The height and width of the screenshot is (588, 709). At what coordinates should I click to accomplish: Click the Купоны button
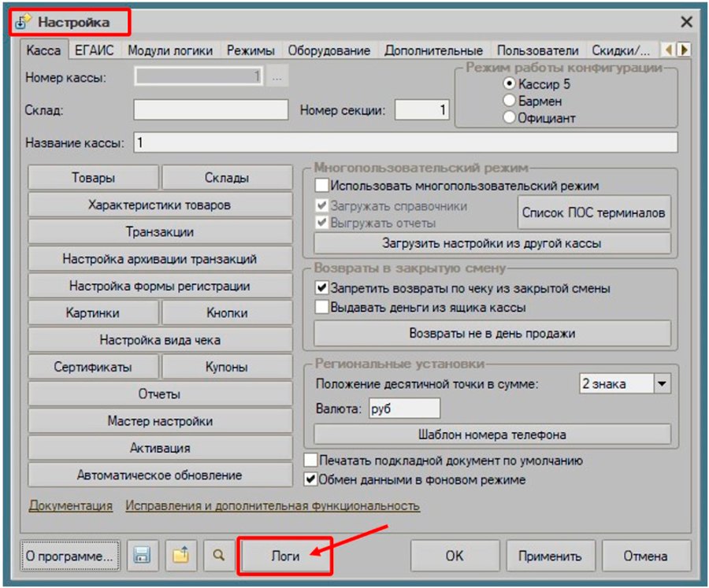point(227,367)
